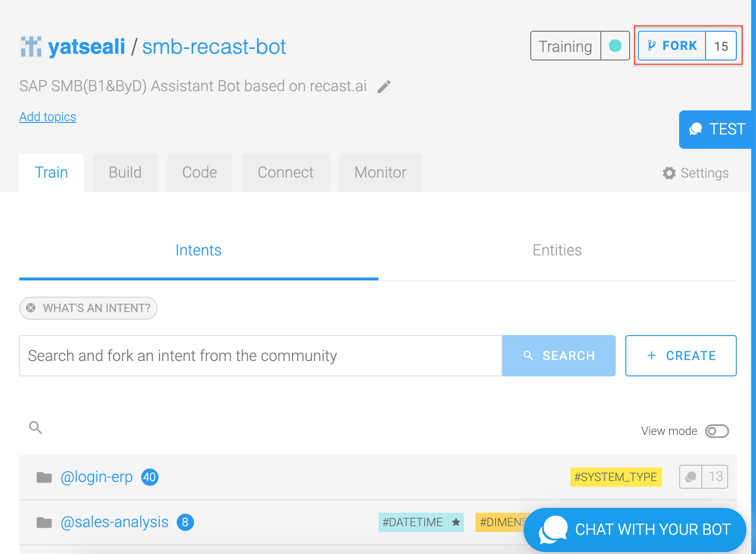Click the speech bubble icon next to 13

691,477
